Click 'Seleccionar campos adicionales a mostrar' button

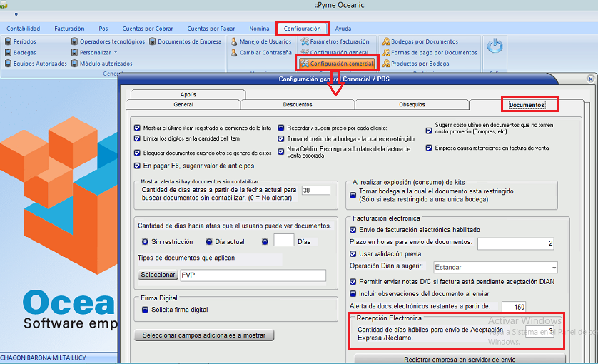point(204,335)
